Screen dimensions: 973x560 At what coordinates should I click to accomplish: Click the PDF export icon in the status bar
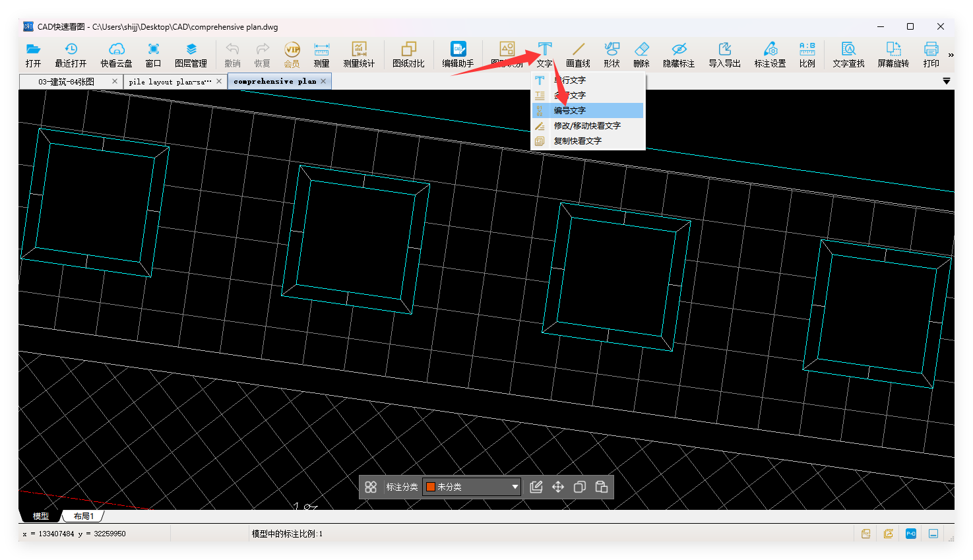[x=889, y=534]
